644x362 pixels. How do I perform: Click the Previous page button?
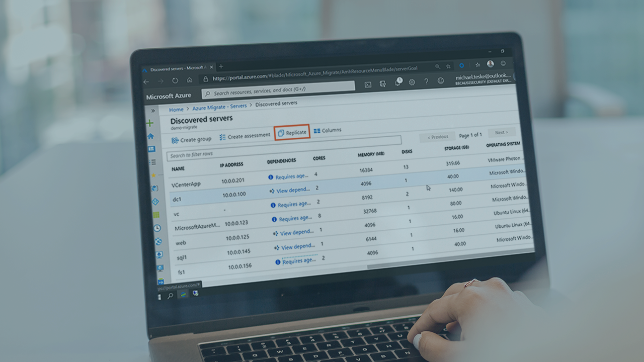point(438,137)
